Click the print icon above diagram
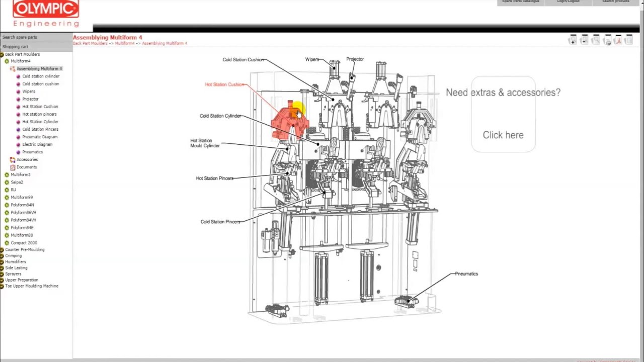This screenshot has height=362, width=644. coord(607,41)
